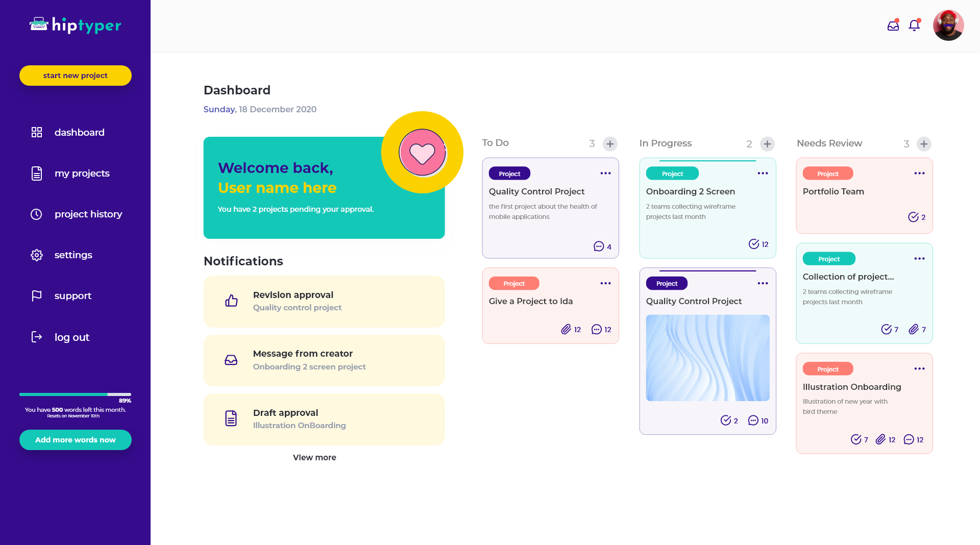Click the document icon on Draft approval

[231, 418]
